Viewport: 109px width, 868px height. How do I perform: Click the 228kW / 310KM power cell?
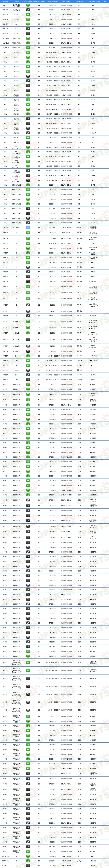coord(66,24)
